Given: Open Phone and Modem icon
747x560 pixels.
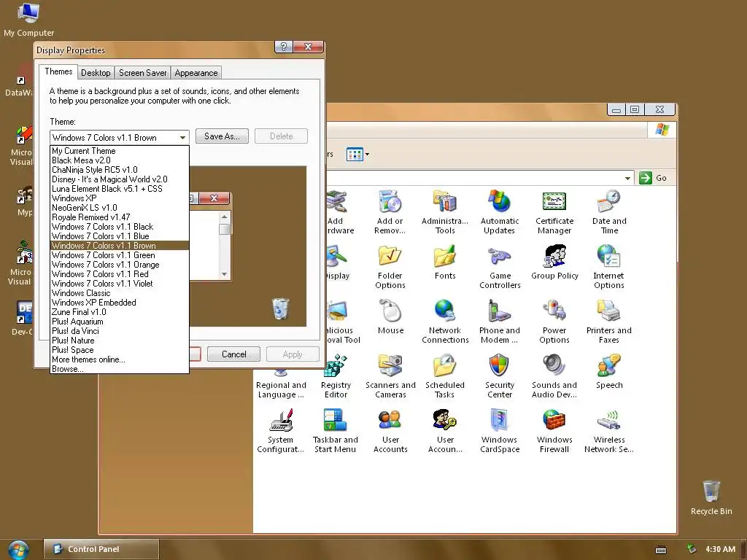Looking at the screenshot, I should pyautogui.click(x=499, y=322).
